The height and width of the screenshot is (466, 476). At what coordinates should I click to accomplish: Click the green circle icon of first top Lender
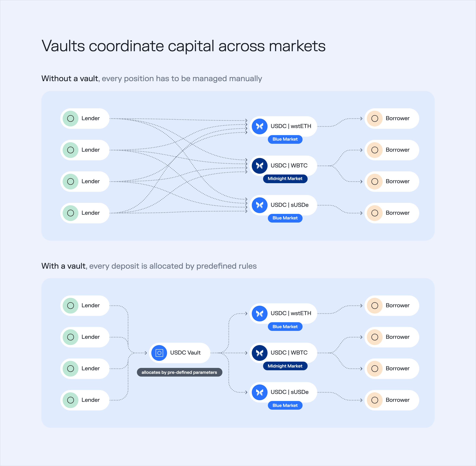pyautogui.click(x=71, y=118)
